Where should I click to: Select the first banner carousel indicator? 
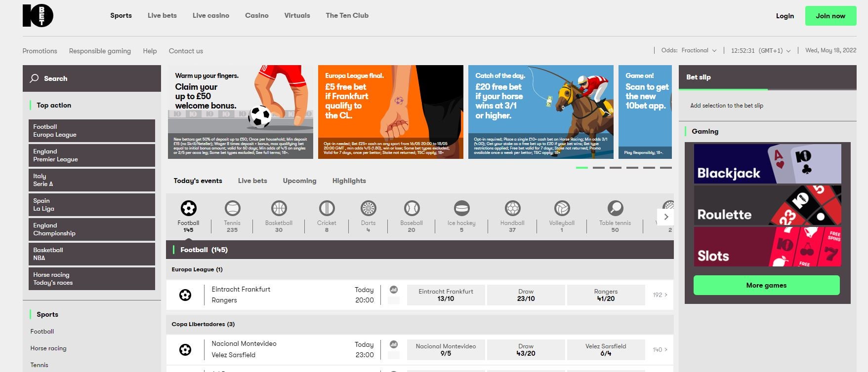tap(582, 168)
